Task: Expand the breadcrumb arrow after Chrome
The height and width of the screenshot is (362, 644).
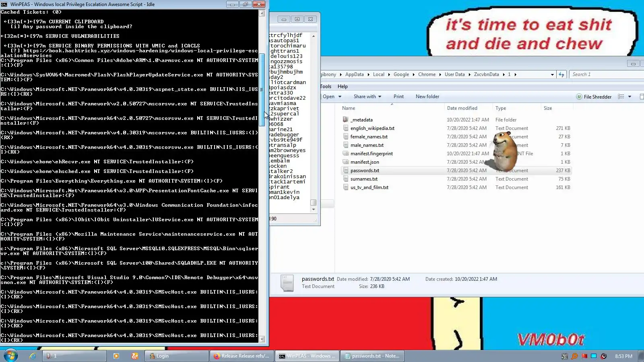Action: click(x=440, y=74)
